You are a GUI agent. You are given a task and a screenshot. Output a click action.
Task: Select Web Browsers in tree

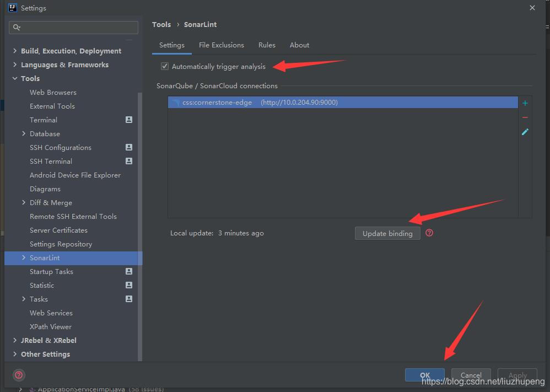(x=53, y=92)
